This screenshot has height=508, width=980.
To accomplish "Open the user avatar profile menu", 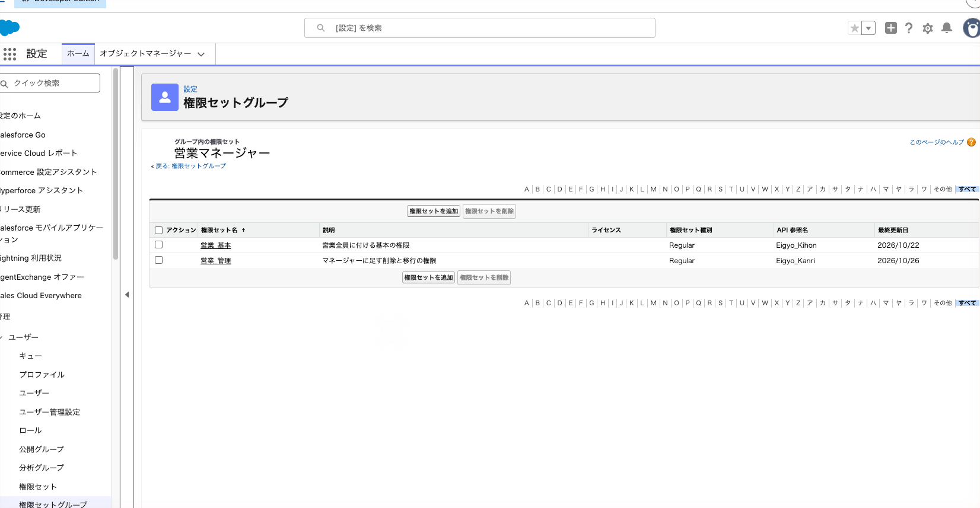I will 972,28.
